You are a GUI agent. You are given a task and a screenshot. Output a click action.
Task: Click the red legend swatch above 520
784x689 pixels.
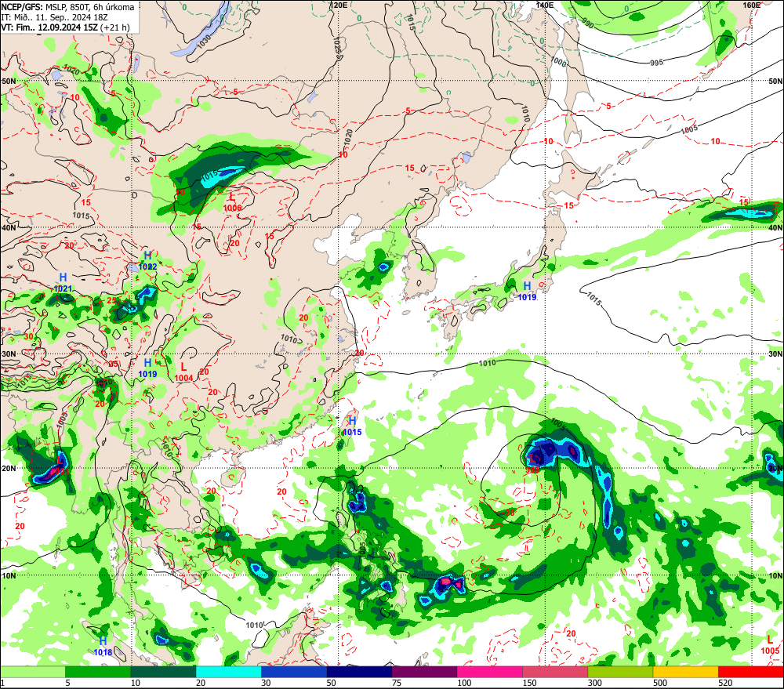(751, 672)
